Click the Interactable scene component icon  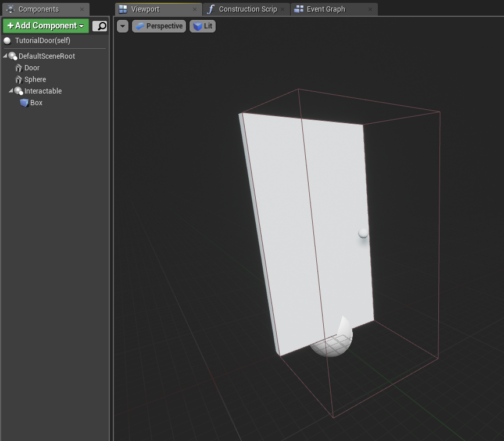click(x=19, y=91)
